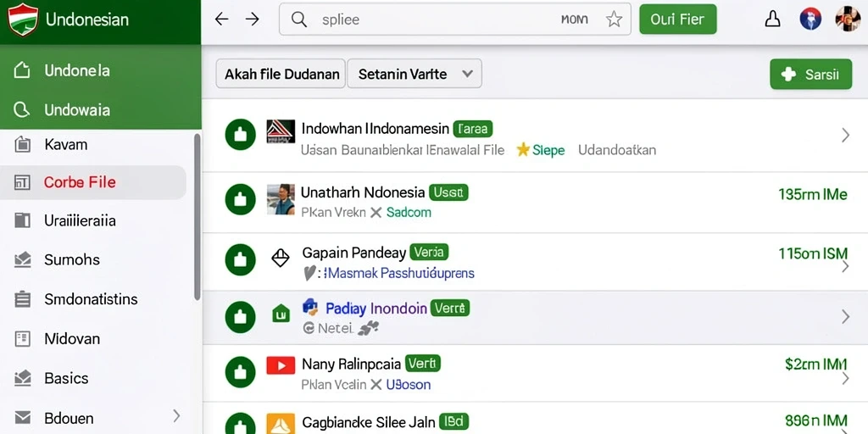Click the home icon beside Undonela
The width and height of the screenshot is (868, 434).
pos(21,70)
